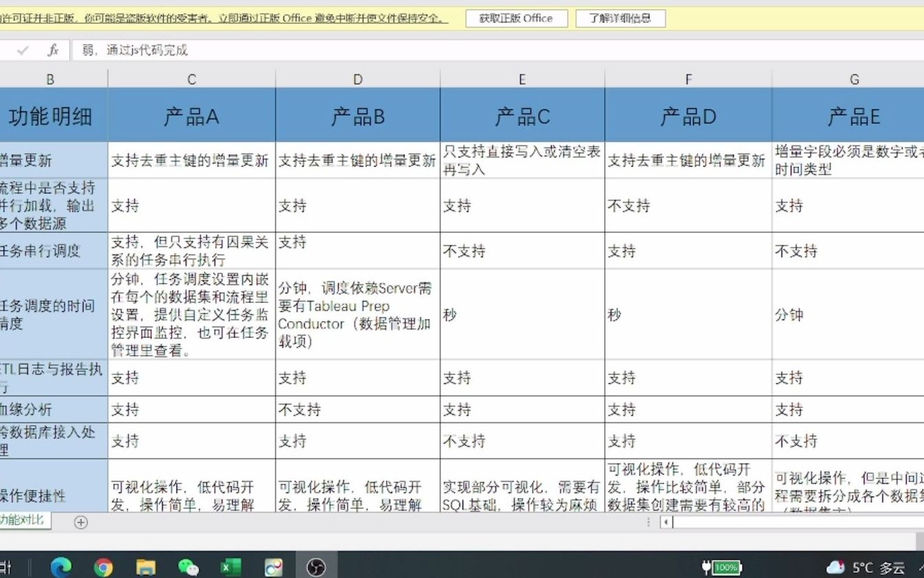924x578 pixels.
Task: Select the 产品B header cell
Action: click(x=357, y=115)
